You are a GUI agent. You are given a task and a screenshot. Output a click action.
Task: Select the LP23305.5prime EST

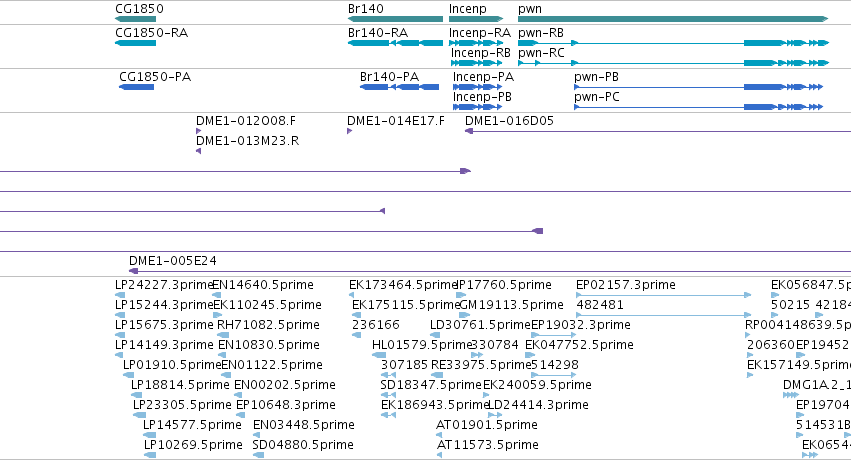point(139,415)
